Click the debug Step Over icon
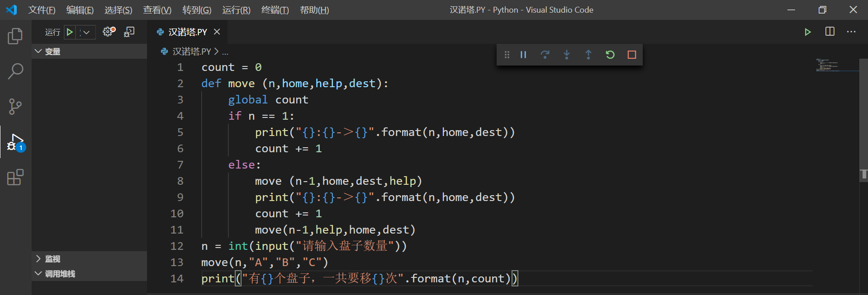 pos(545,55)
